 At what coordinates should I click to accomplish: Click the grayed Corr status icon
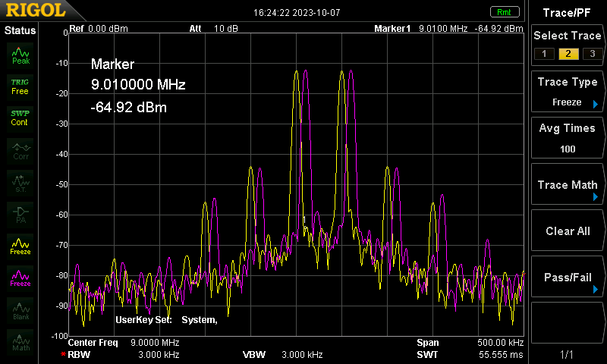coord(20,150)
